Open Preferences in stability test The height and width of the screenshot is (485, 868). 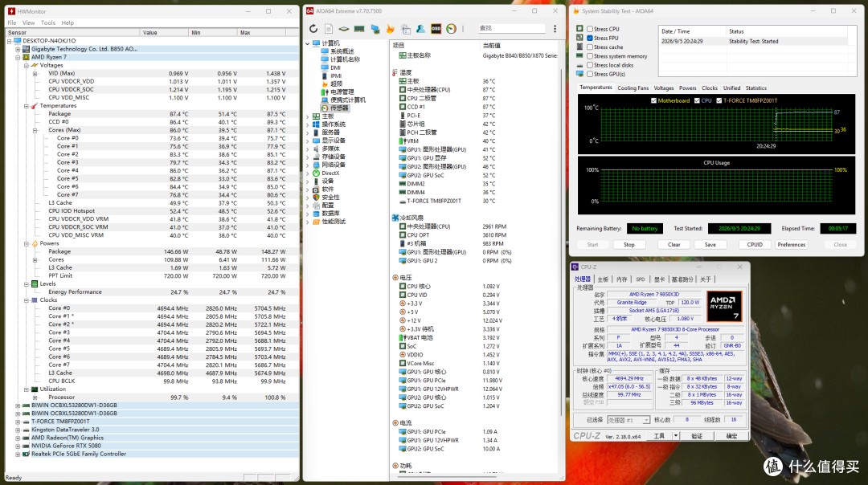[791, 244]
